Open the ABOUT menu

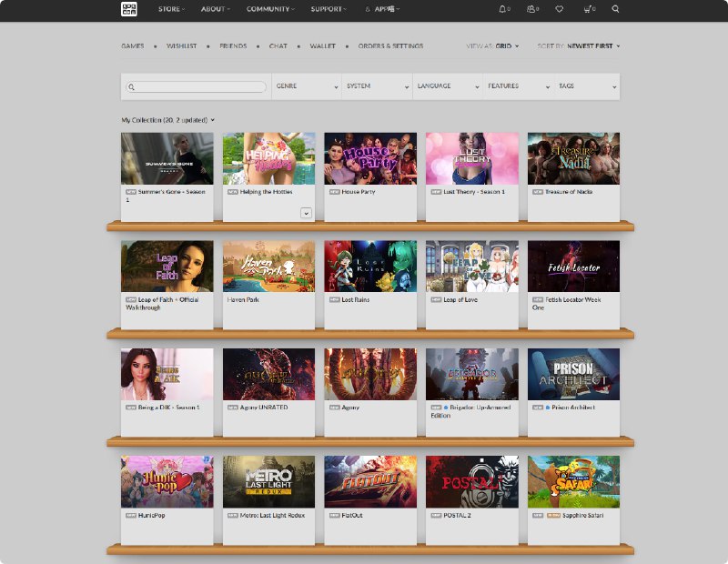point(215,9)
